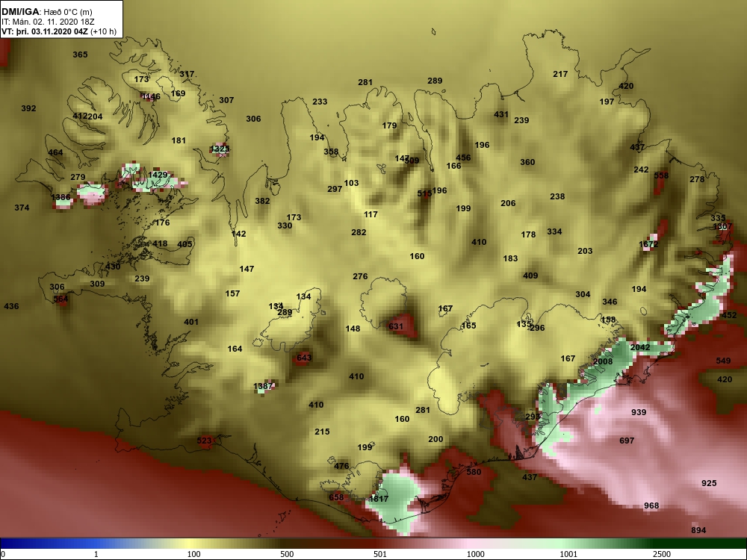Click the map value 436
This screenshot has width=747, height=560.
point(11,306)
